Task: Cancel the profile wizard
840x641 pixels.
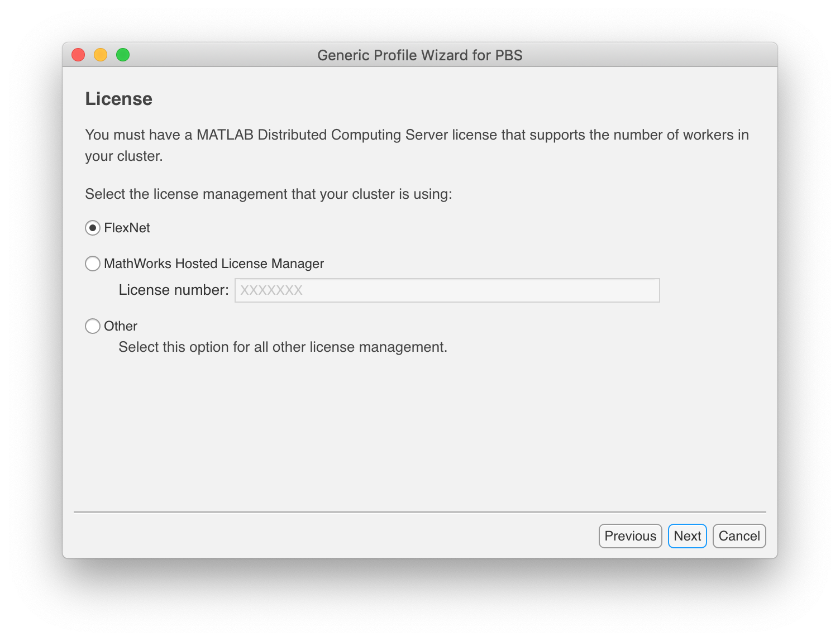Action: (x=739, y=536)
